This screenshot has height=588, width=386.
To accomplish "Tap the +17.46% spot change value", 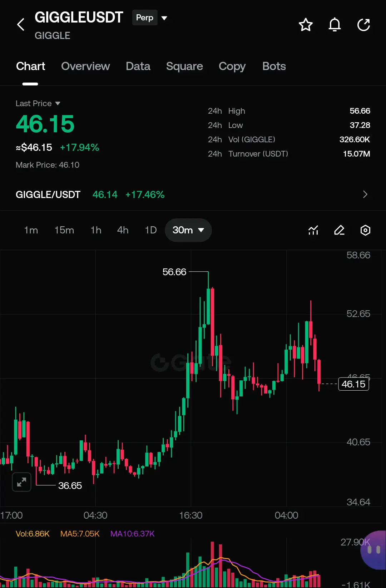I will pyautogui.click(x=145, y=194).
